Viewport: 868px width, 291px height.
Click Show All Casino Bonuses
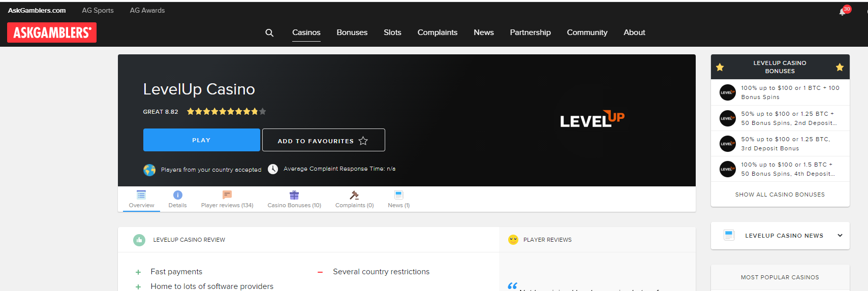(780, 195)
